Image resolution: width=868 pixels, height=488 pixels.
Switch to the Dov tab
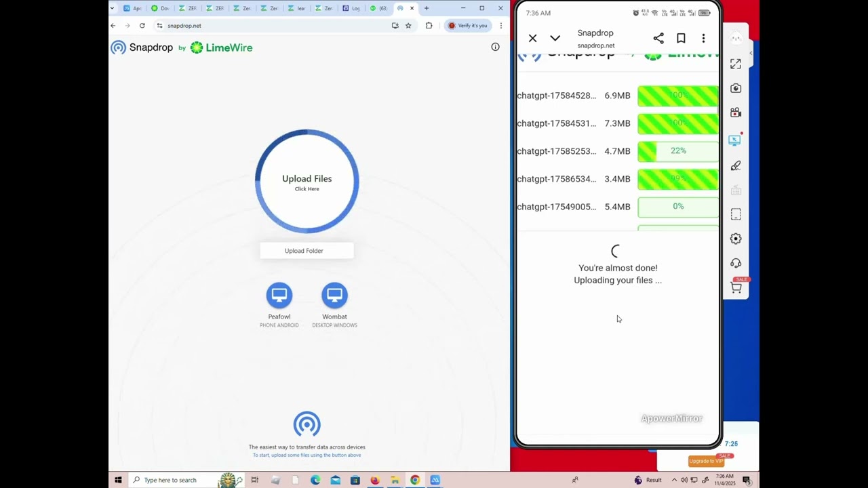[x=161, y=8]
